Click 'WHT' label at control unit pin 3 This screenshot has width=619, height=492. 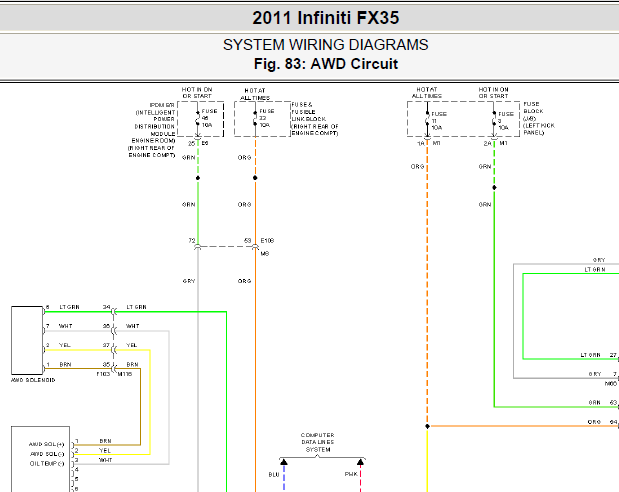point(105,460)
